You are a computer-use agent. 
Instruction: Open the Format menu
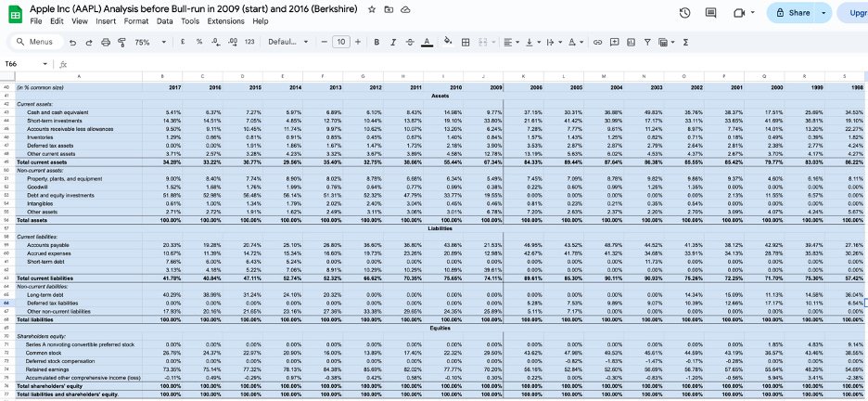[x=136, y=21]
